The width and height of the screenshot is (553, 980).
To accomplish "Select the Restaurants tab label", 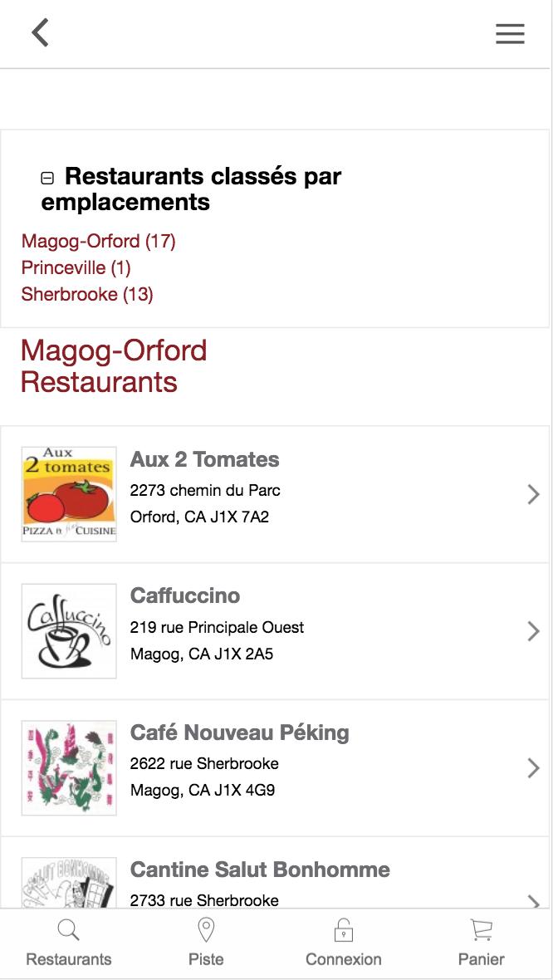I will (69, 959).
